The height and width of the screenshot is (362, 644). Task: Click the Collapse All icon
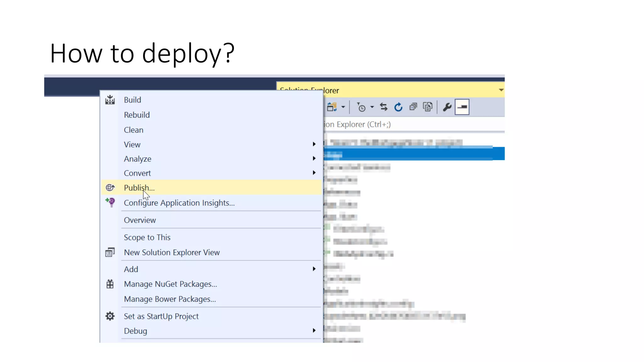point(413,107)
